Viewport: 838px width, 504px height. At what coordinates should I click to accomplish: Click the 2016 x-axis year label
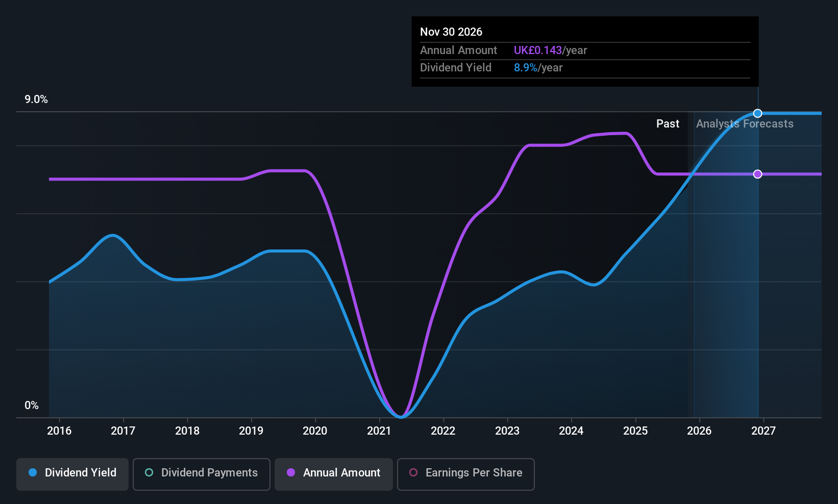[x=59, y=431]
